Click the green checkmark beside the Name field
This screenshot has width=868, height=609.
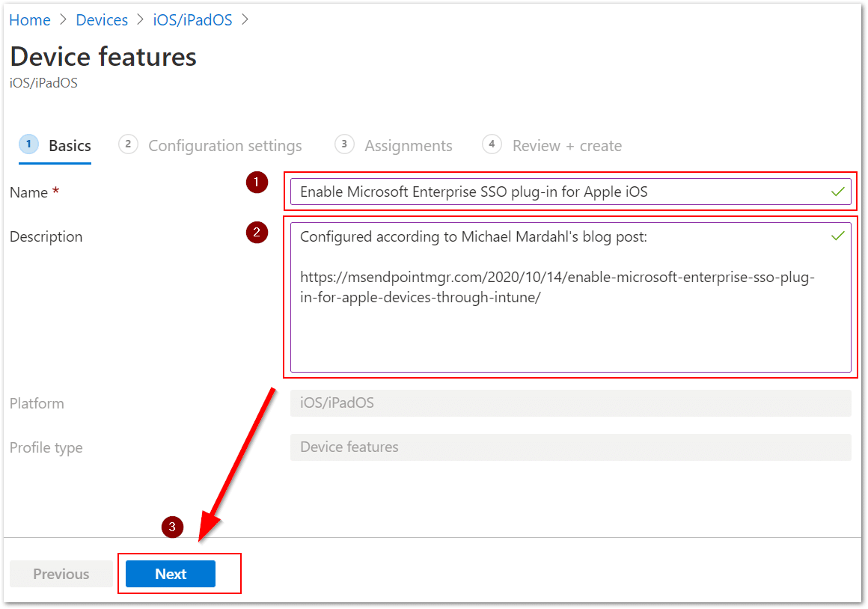point(837,192)
